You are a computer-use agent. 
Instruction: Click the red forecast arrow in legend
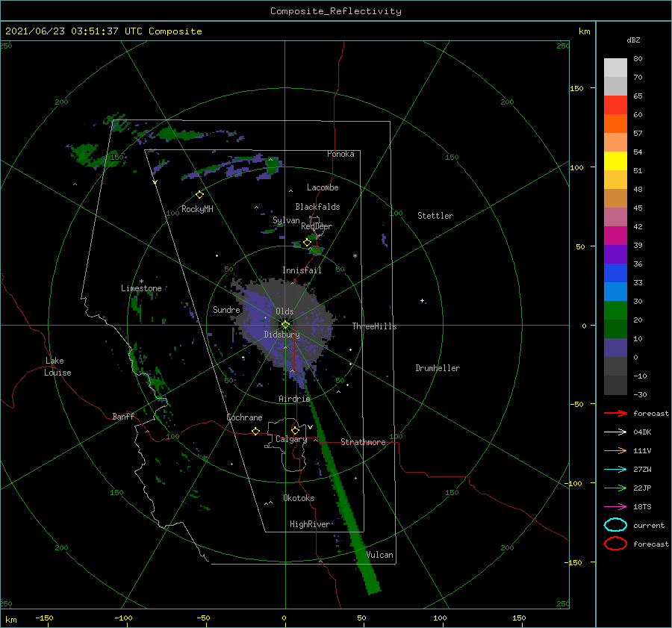615,413
